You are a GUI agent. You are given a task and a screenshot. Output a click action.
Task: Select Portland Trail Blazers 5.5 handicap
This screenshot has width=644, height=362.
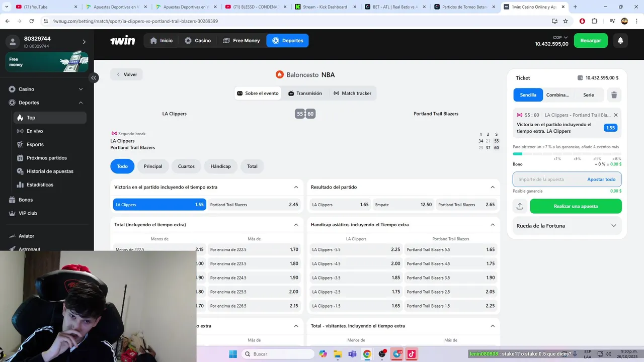[451, 249]
